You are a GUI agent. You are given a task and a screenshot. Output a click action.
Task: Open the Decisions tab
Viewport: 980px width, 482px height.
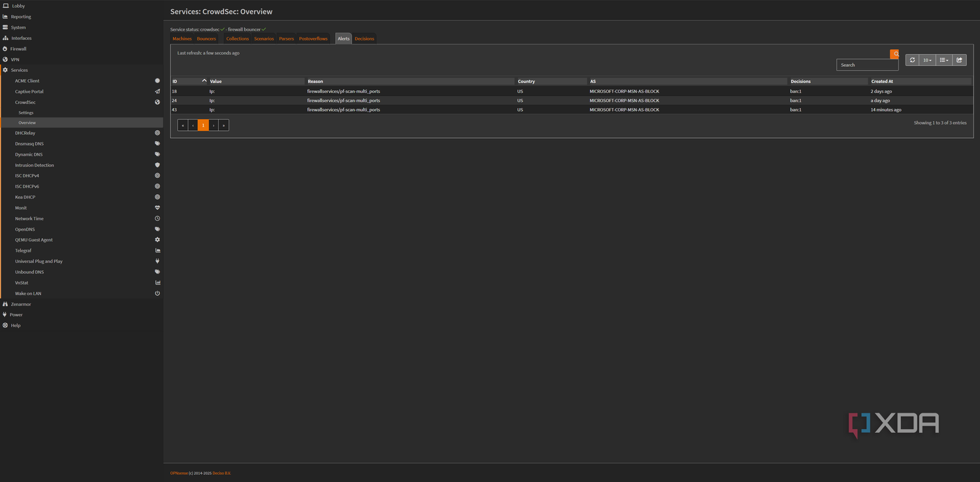(365, 39)
